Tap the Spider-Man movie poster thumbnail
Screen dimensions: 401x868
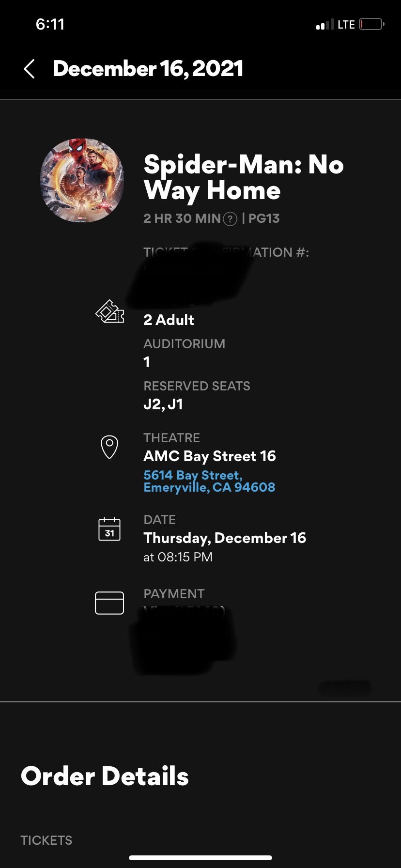coord(82,180)
